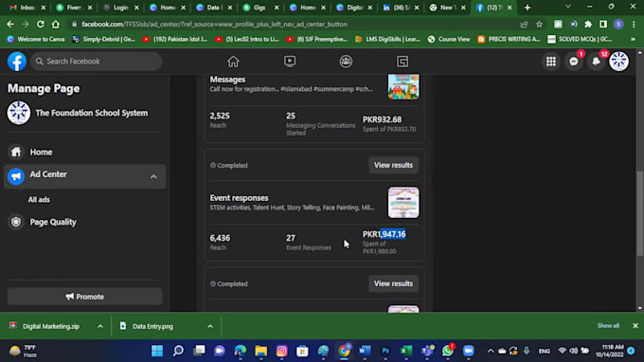Click the Ad Center megaphone icon
This screenshot has width=644, height=362.
pyautogui.click(x=16, y=176)
